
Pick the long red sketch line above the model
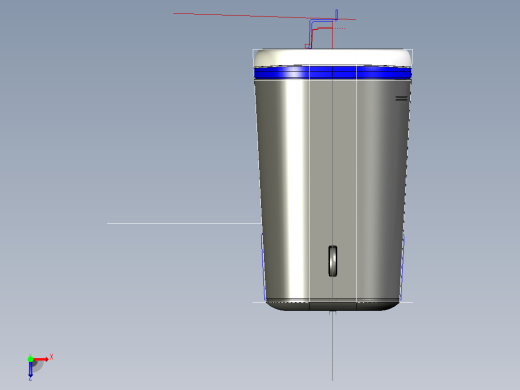click(x=264, y=16)
